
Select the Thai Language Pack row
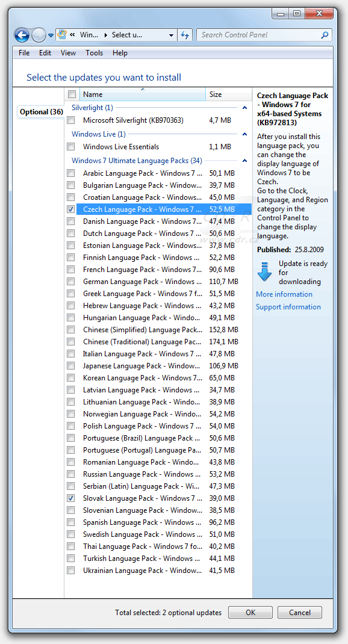point(164,546)
